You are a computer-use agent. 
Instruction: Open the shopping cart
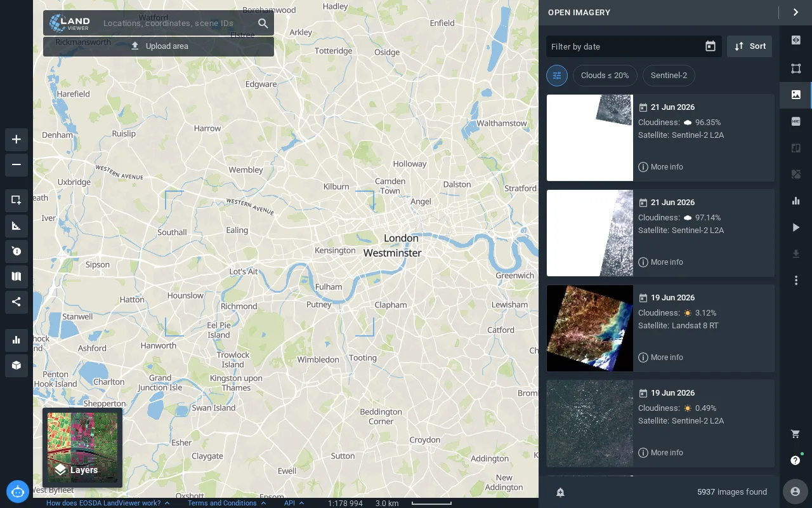[796, 434]
